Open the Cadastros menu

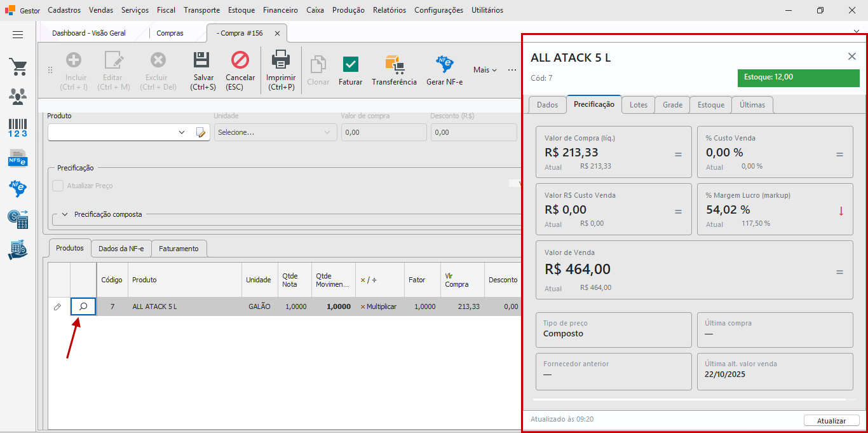coord(64,10)
